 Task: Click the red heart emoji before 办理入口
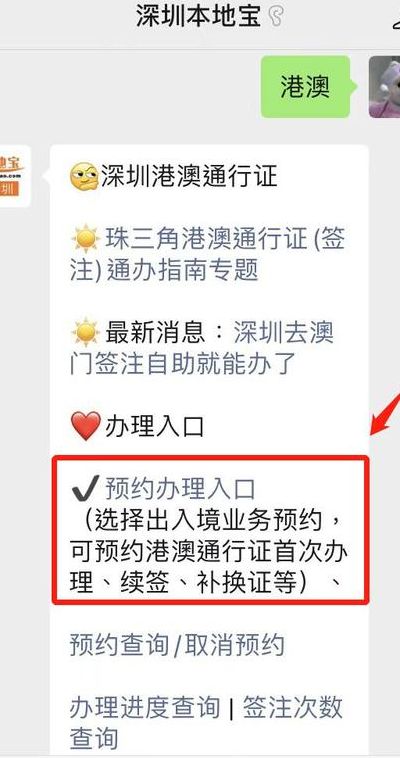[x=85, y=426]
